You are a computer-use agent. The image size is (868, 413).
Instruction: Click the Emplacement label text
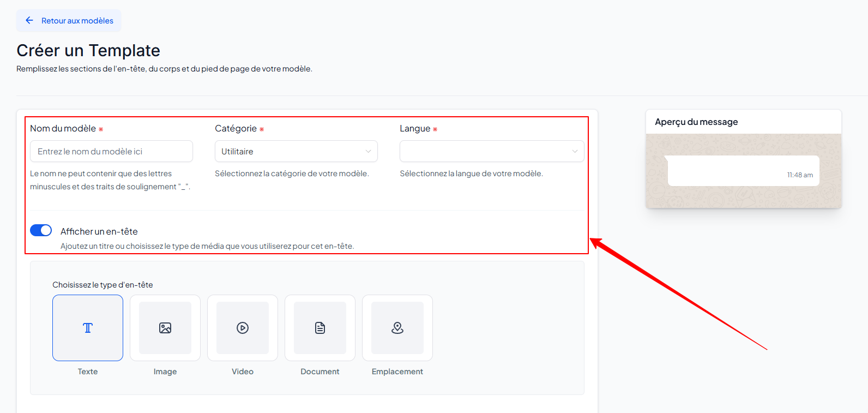point(397,372)
